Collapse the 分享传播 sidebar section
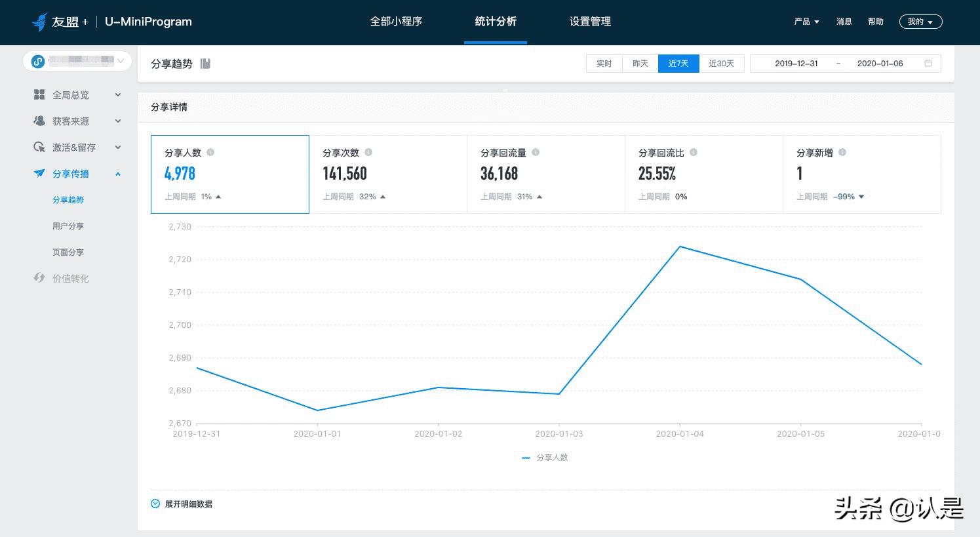 [x=118, y=174]
